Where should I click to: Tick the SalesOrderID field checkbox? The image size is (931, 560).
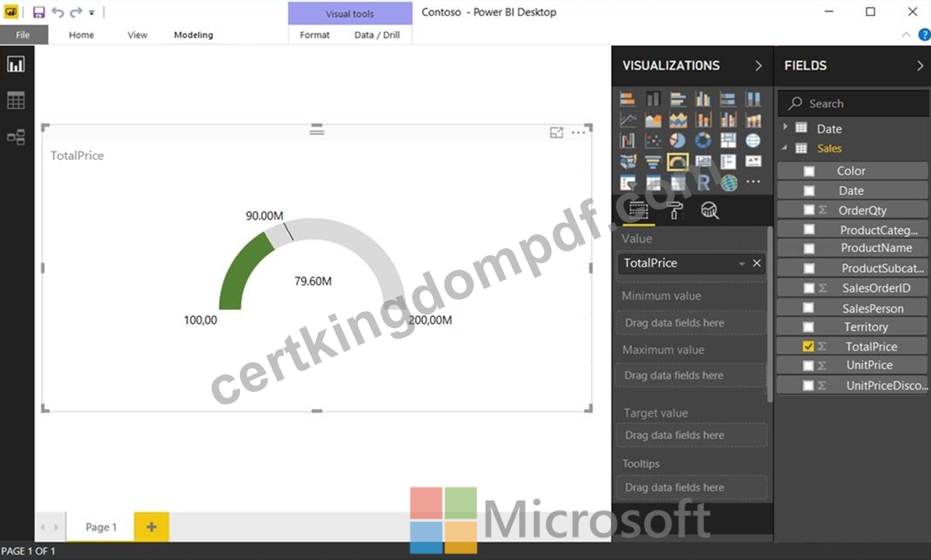[x=809, y=288]
